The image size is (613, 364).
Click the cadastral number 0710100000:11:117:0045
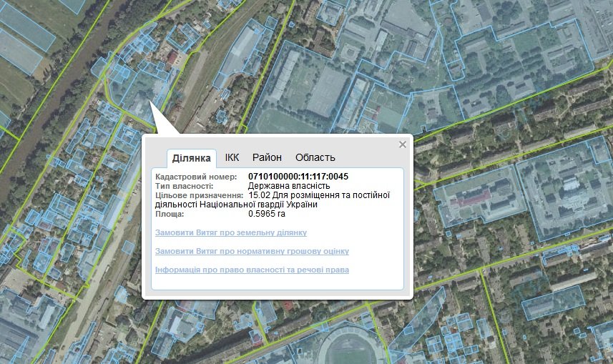tap(298, 177)
